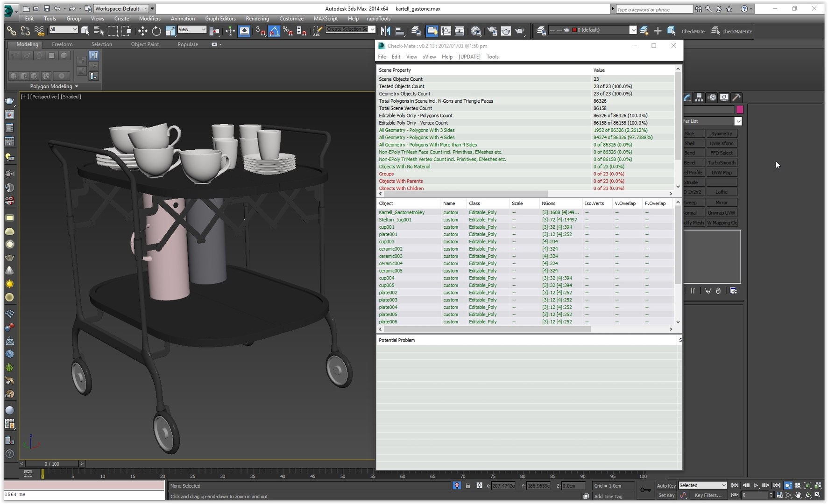Toggle Percent Snap
This screenshot has width=828, height=504.
pos(288,31)
